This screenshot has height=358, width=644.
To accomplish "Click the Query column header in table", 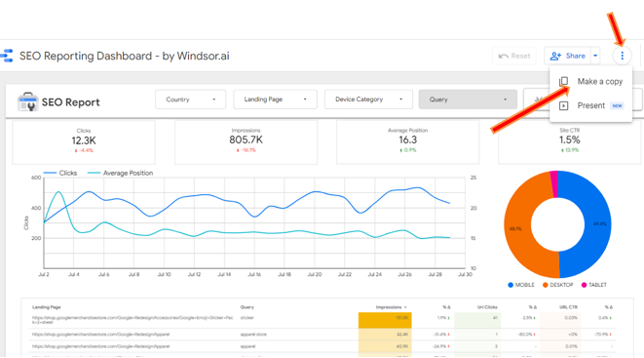I will pos(247,307).
